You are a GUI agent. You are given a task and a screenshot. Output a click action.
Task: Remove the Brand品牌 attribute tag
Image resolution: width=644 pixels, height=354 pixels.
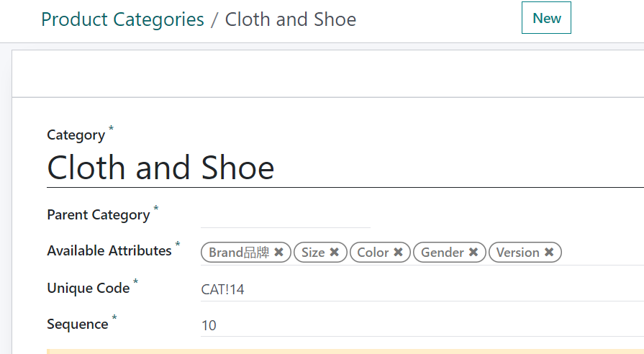[278, 253]
